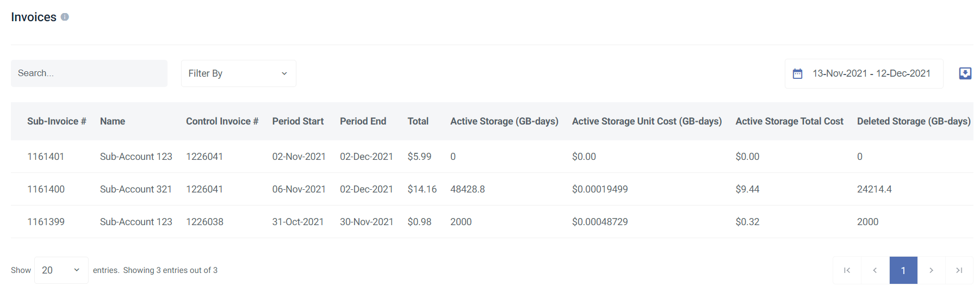Select sub-invoice 1161400 entry
Viewport: 980px width, 292px height.
tap(46, 189)
